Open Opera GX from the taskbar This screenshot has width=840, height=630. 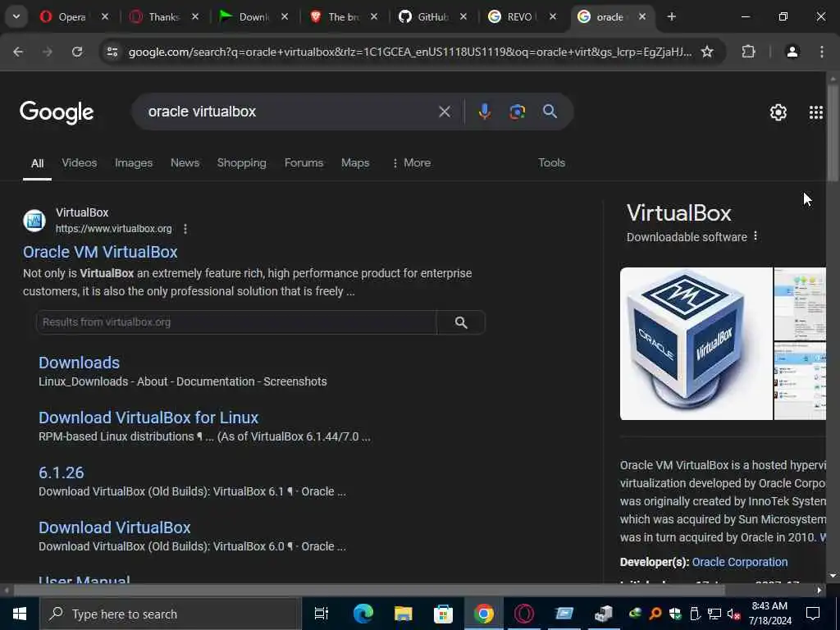(523, 614)
